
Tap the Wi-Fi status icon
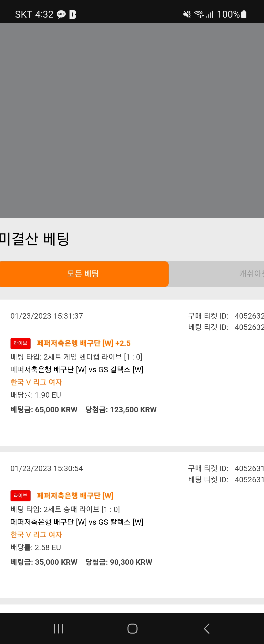(x=199, y=14)
